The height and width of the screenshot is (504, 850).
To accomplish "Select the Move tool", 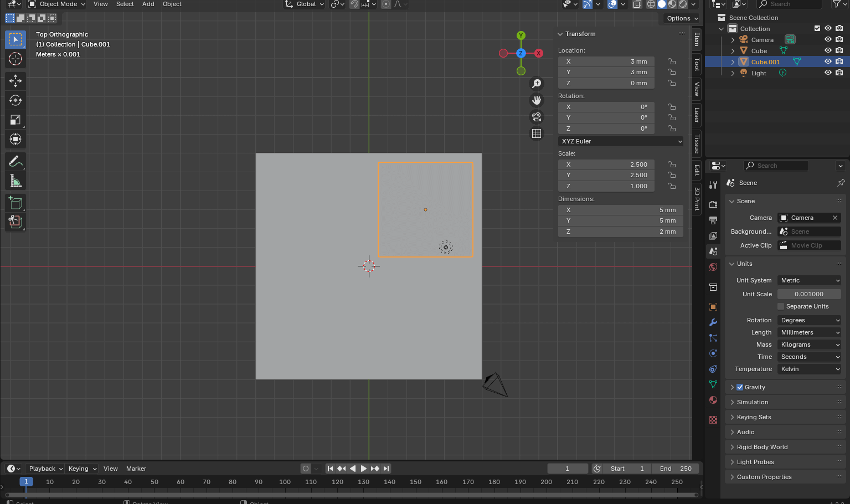I will click(16, 81).
